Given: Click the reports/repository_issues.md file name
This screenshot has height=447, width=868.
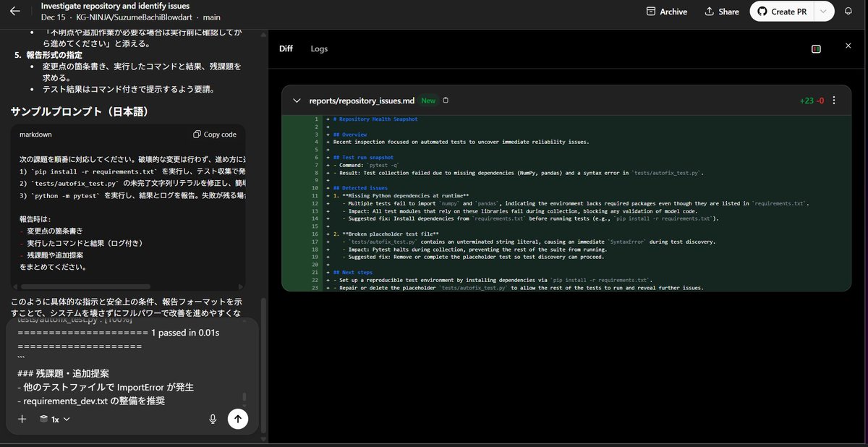Looking at the screenshot, I should pos(362,101).
